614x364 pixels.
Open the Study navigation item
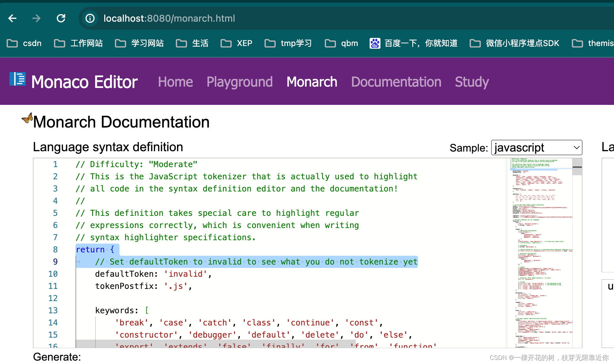(x=472, y=82)
